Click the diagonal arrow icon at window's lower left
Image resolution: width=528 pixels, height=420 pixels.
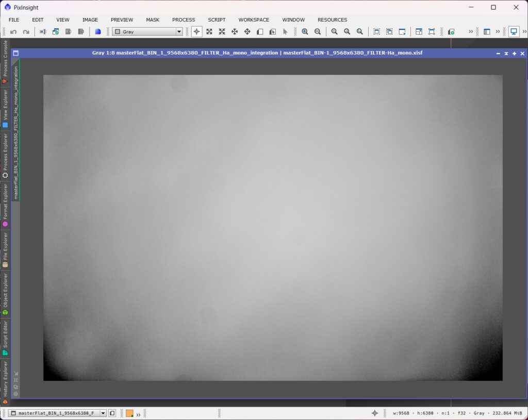tap(16, 374)
